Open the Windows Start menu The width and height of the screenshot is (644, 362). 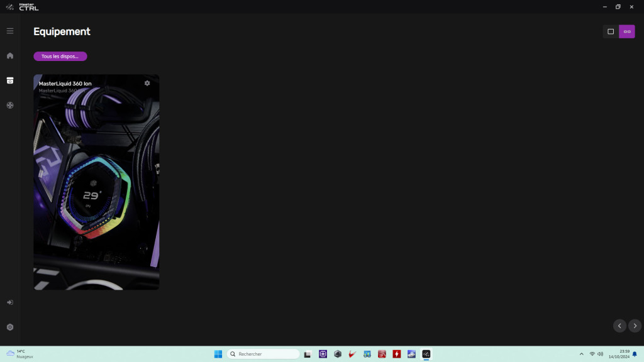coord(218,354)
